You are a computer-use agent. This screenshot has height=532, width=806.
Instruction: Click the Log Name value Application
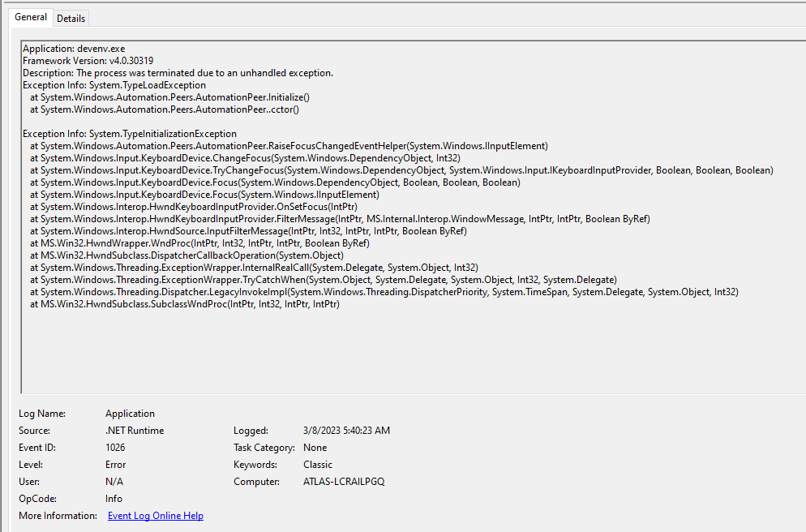pos(130,413)
